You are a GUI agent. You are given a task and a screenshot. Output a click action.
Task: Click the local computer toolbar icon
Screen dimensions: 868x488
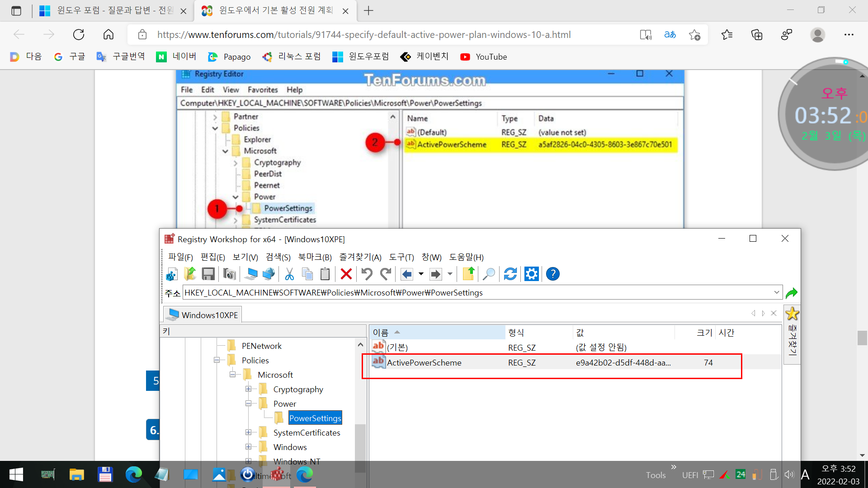click(250, 274)
